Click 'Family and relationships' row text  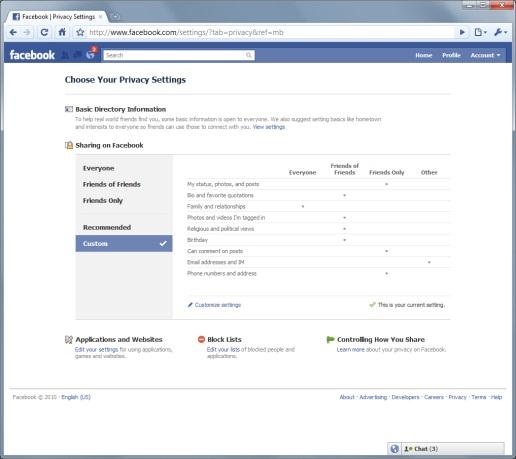pyautogui.click(x=216, y=207)
